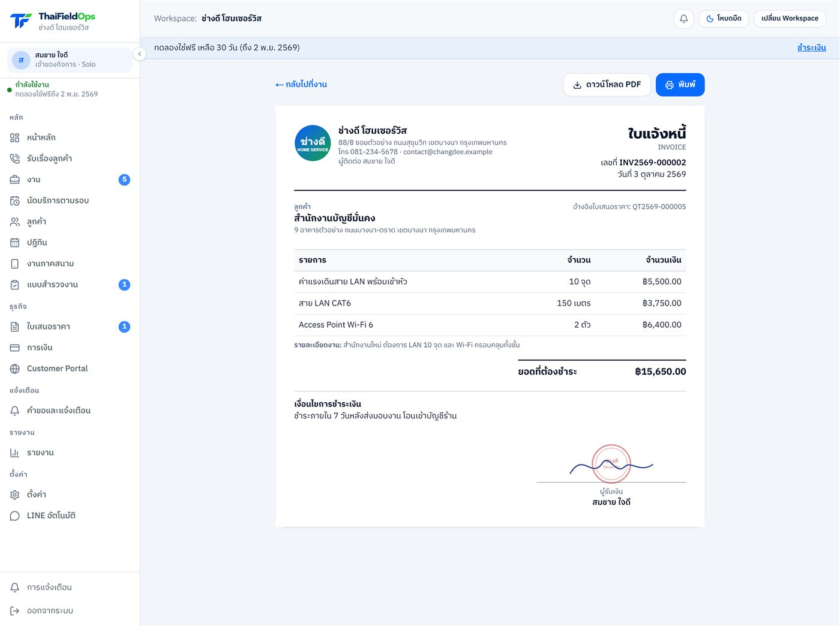Image resolution: width=840 pixels, height=626 pixels.
Task: Click the รายการ column header
Action: pos(313,260)
